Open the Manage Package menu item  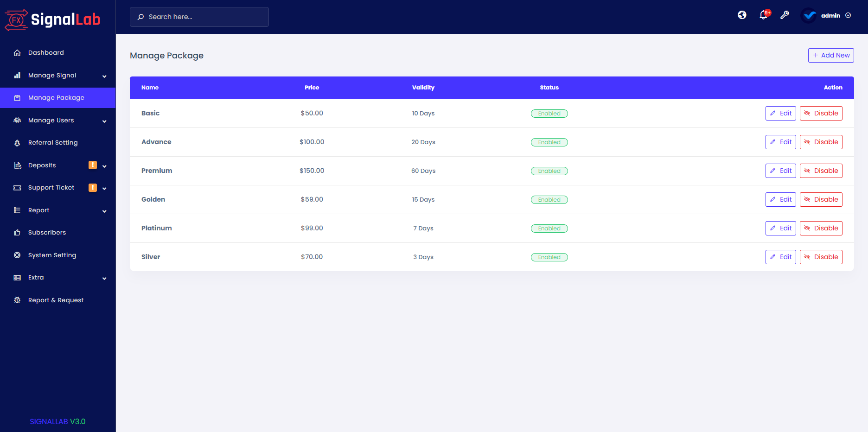coord(56,97)
